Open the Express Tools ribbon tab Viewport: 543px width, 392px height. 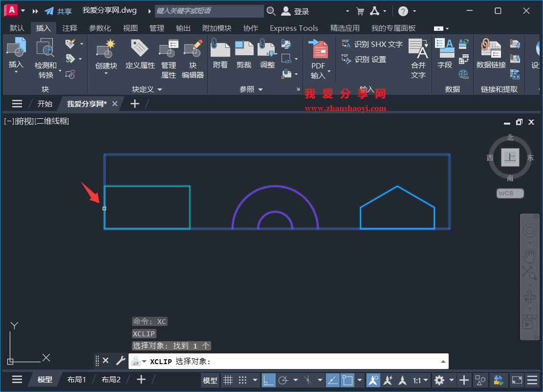tap(294, 28)
